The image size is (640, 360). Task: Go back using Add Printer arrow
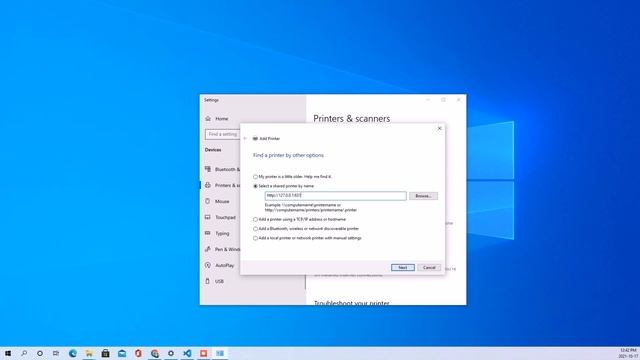[245, 138]
